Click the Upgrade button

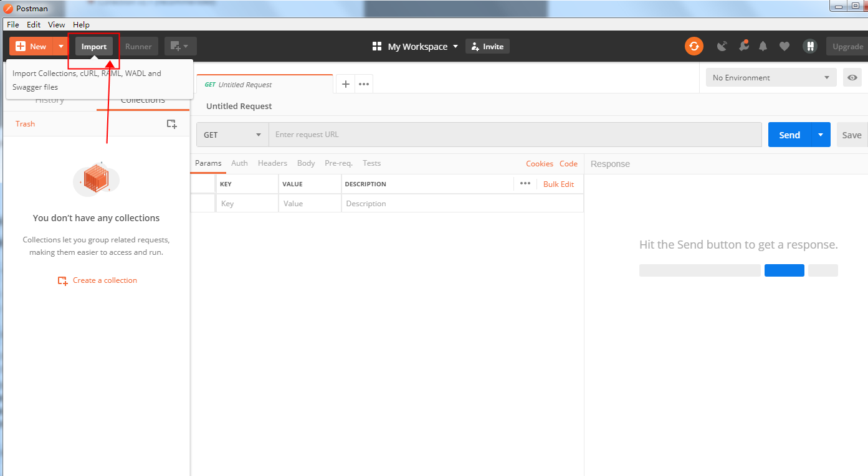coord(847,46)
